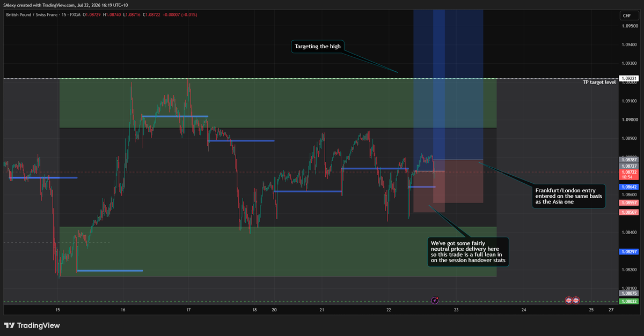This screenshot has height=336, width=644.
Task: Click the red 1.08722 current price label
Action: (x=629, y=171)
